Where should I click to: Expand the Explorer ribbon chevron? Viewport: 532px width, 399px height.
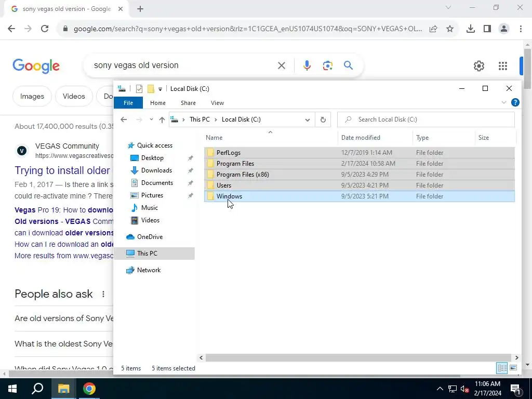pos(504,102)
